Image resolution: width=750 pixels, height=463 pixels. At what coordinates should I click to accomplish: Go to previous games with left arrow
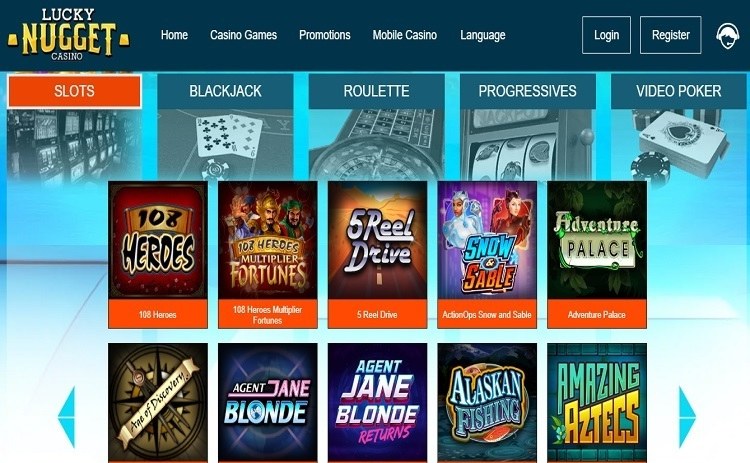click(66, 417)
